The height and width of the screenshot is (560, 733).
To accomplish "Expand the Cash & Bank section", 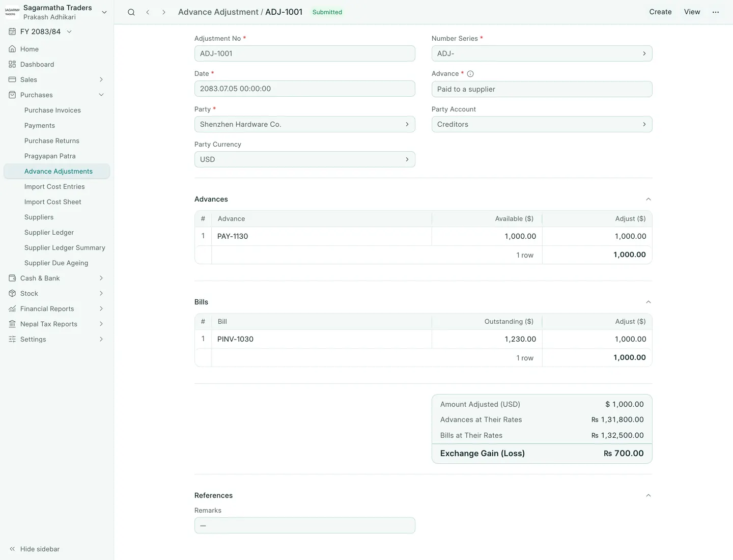I will 101,278.
